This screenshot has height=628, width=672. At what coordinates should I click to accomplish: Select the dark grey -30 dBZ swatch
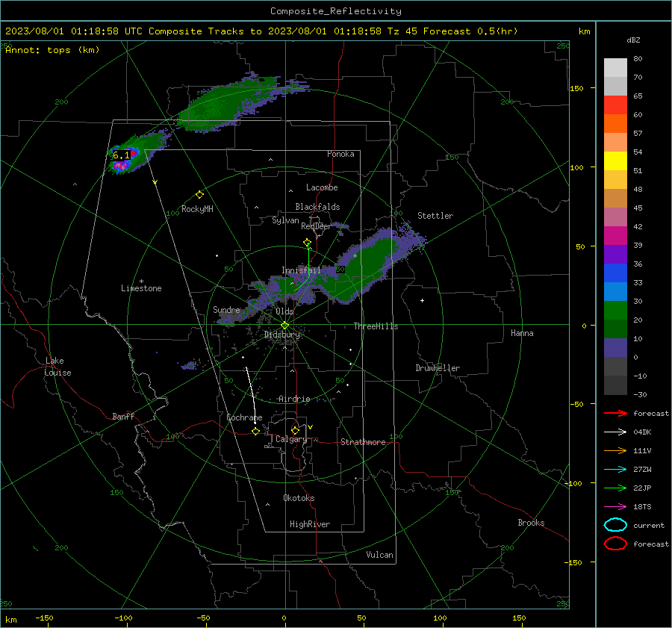coord(615,385)
